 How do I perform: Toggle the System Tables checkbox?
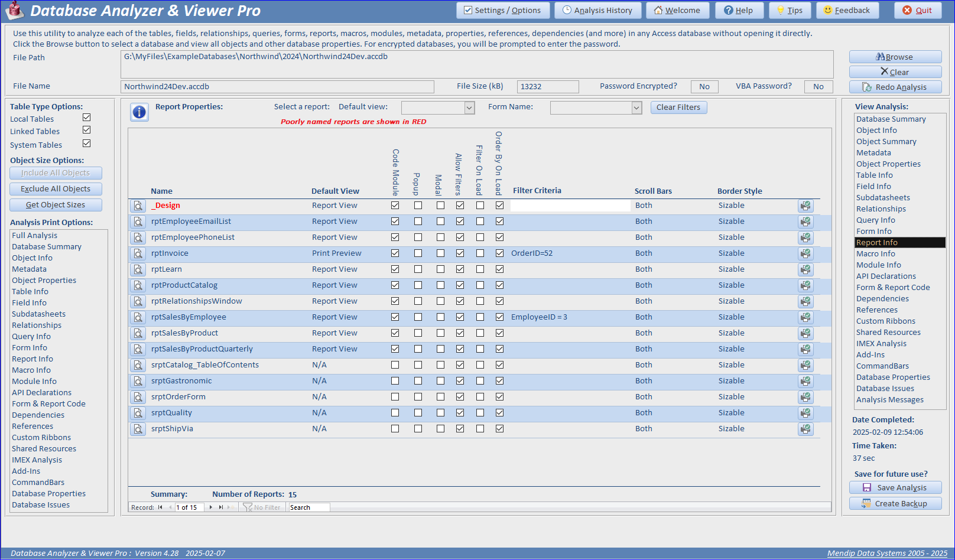87,144
